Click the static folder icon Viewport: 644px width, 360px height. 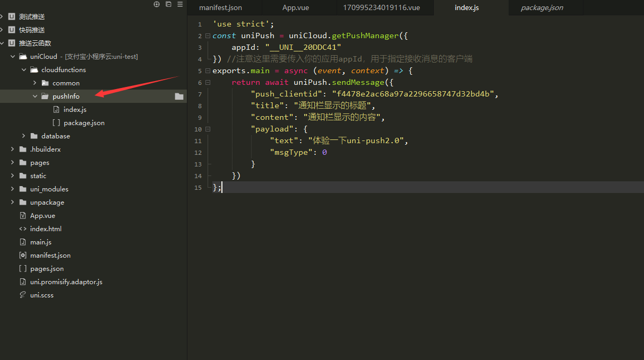[x=23, y=176]
